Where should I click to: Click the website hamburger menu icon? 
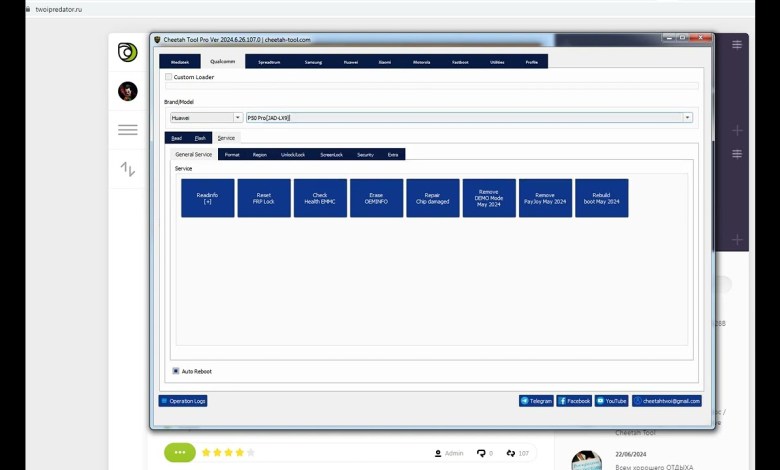pyautogui.click(x=127, y=130)
